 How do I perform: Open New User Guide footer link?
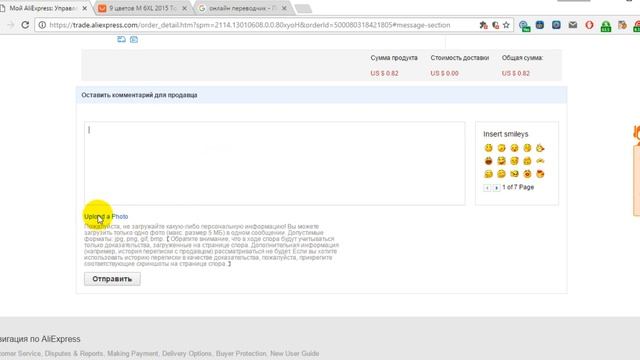[x=295, y=353]
